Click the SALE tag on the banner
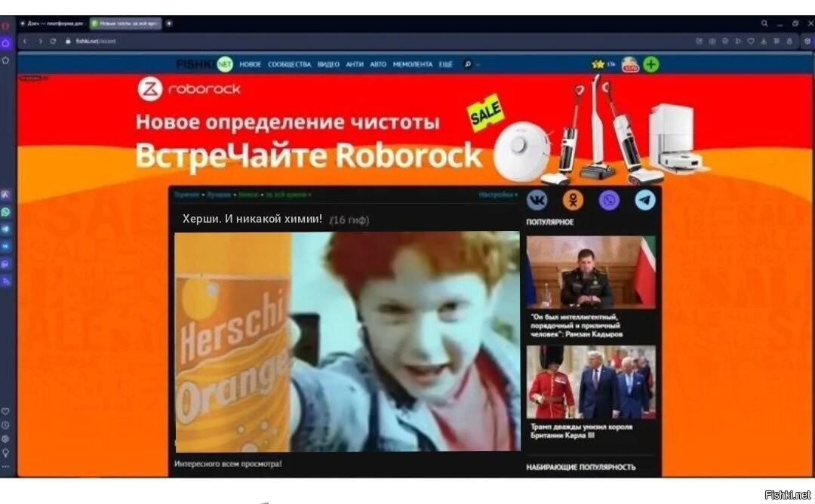This screenshot has height=504, width=815. [x=486, y=112]
